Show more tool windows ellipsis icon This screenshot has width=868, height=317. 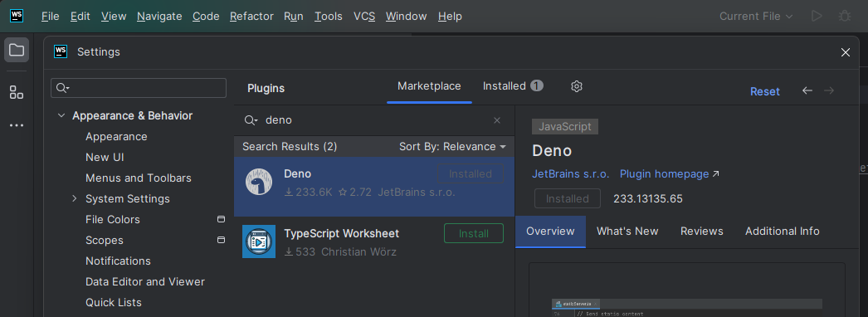(17, 125)
